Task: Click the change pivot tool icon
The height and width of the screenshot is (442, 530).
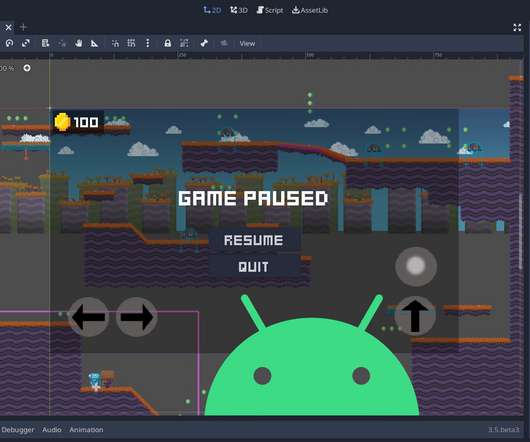Action: (62, 43)
